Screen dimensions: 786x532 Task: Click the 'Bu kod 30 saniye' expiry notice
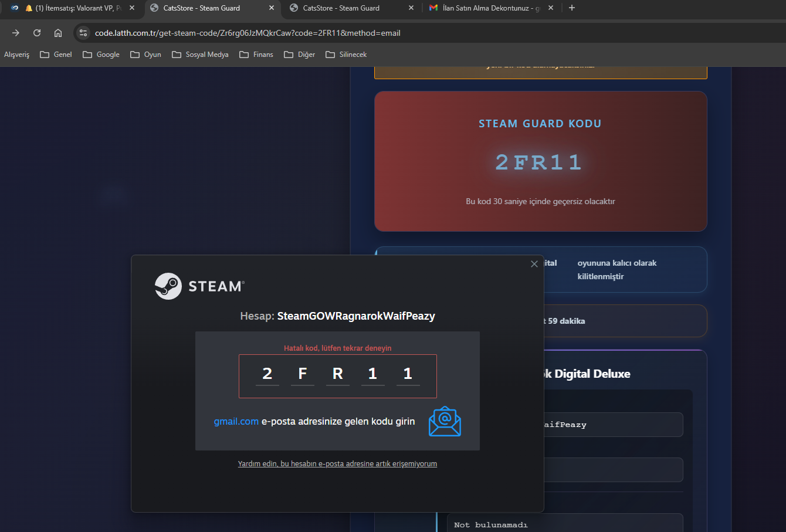(x=540, y=201)
